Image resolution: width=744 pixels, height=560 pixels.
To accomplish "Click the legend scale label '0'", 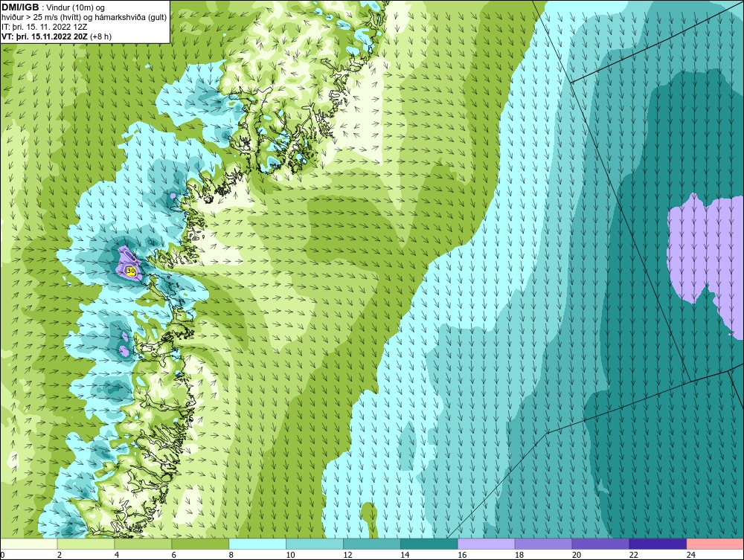I will point(2,555).
